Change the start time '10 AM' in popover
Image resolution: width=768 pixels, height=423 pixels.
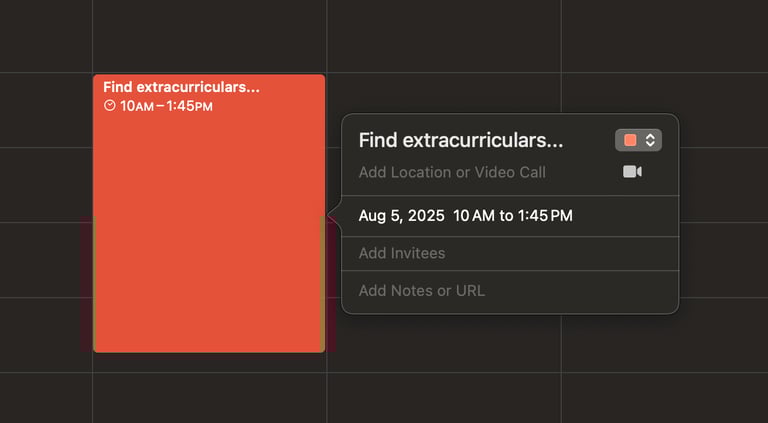474,216
